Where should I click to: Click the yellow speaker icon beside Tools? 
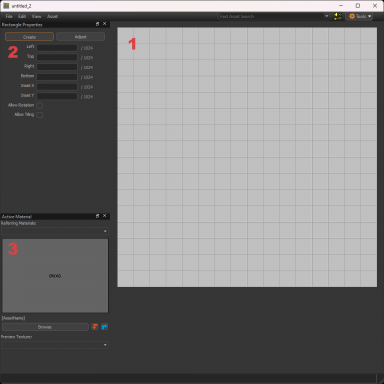[337, 16]
